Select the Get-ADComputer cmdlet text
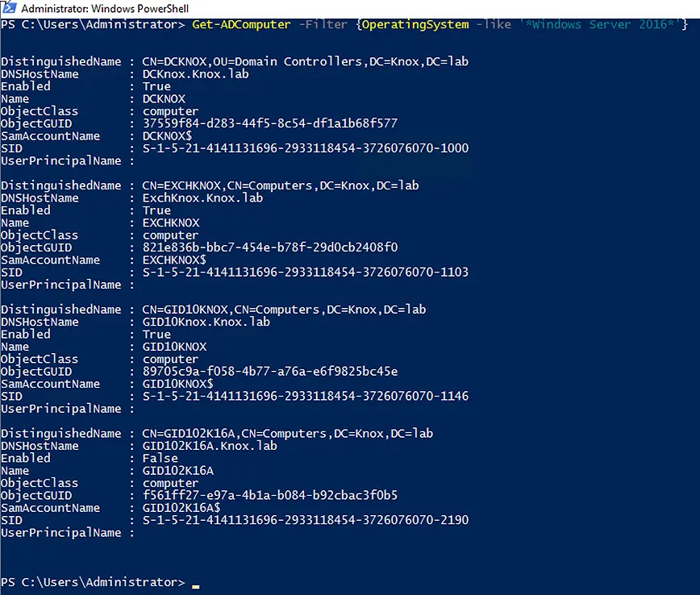Viewport: 700px width, 595px height. [241, 24]
